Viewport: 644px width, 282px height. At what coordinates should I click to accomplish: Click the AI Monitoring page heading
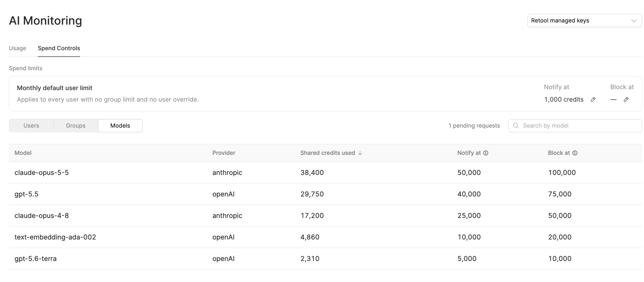(45, 20)
